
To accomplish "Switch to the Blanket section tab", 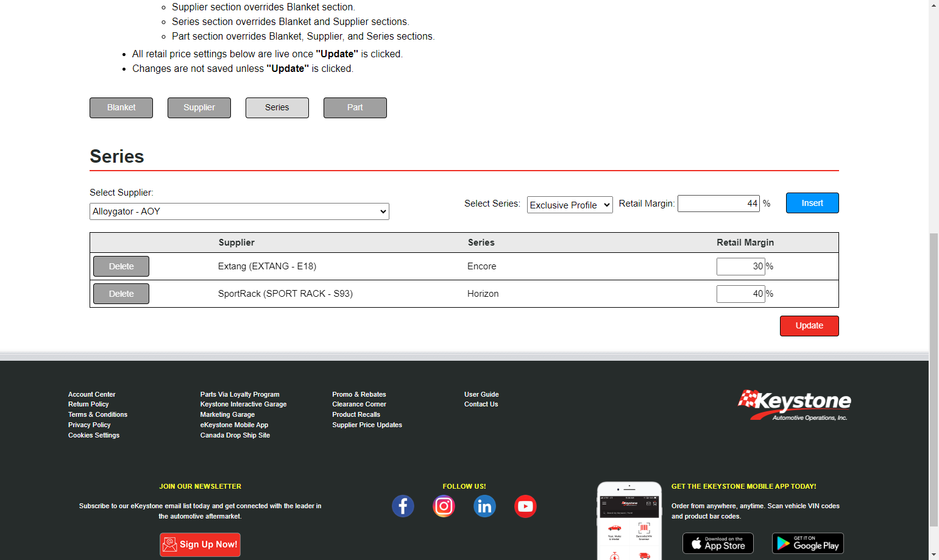I will pyautogui.click(x=121, y=108).
